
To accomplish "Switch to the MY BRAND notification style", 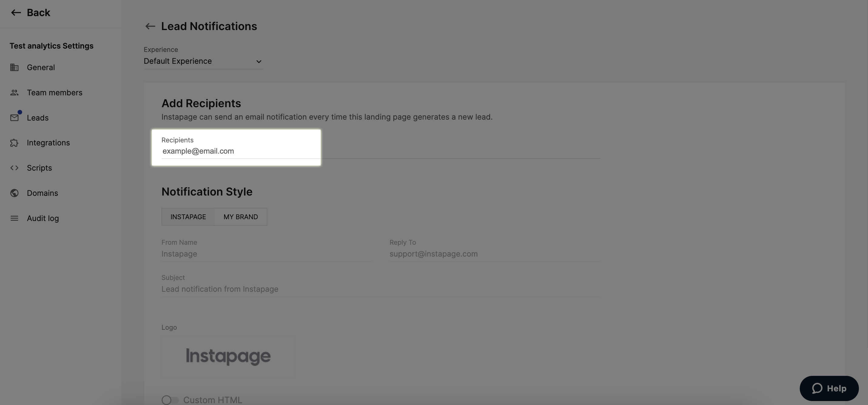I will [241, 217].
